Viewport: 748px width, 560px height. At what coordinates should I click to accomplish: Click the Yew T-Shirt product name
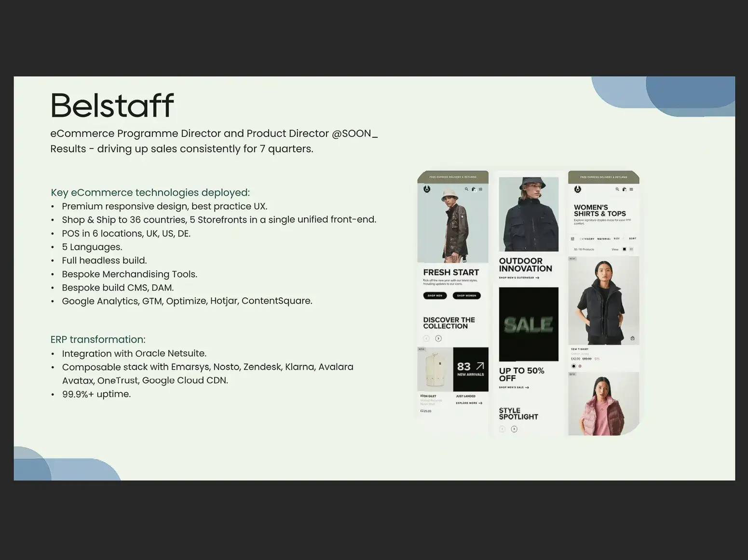[579, 349]
